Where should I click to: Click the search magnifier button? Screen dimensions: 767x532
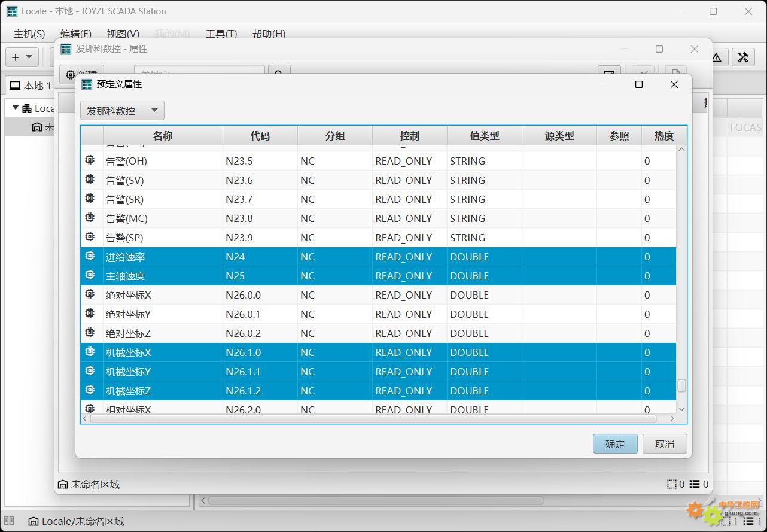tap(279, 74)
